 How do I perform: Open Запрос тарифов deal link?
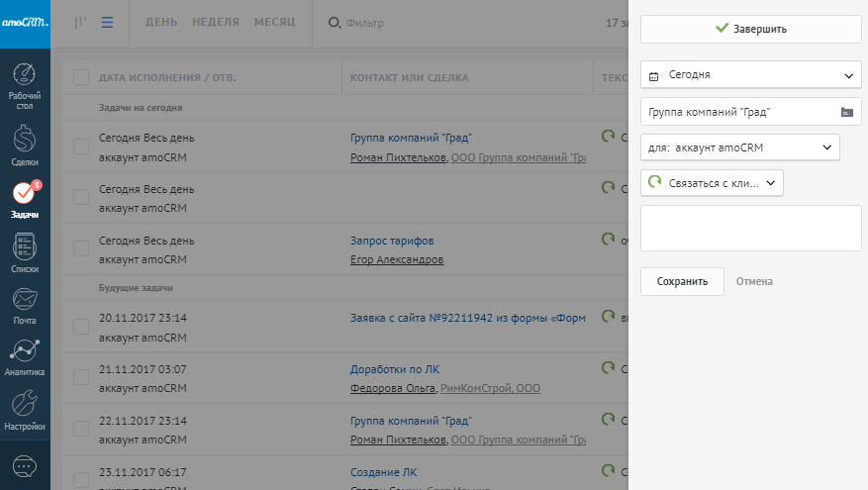(x=392, y=241)
